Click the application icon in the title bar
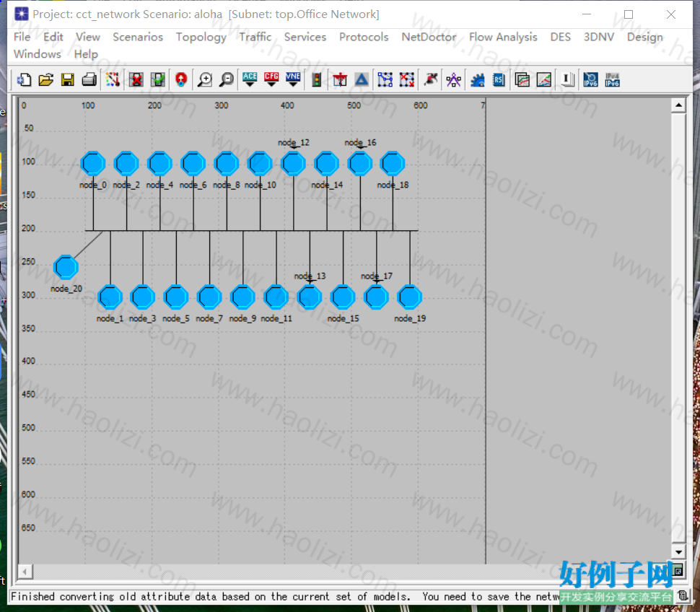700x612 pixels. 21,14
